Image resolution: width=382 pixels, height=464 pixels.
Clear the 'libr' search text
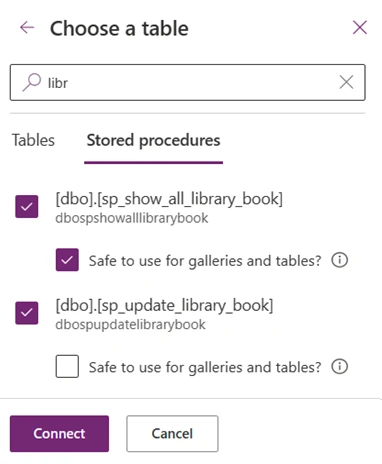[x=346, y=82]
